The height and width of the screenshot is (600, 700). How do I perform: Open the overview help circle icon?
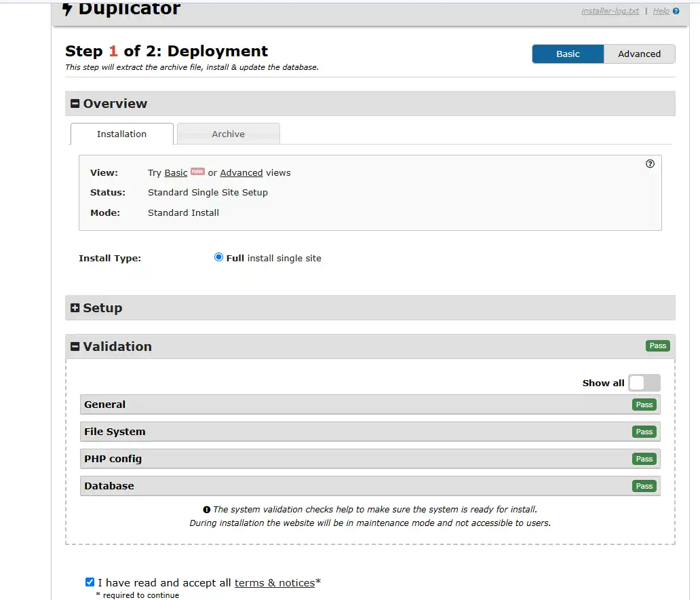pos(650,164)
